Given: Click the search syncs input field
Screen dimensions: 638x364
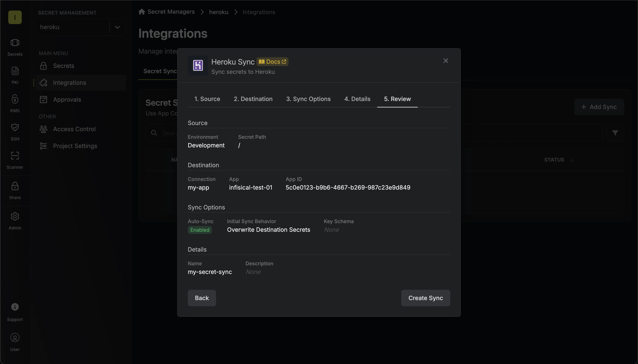Looking at the screenshot, I should click(374, 133).
